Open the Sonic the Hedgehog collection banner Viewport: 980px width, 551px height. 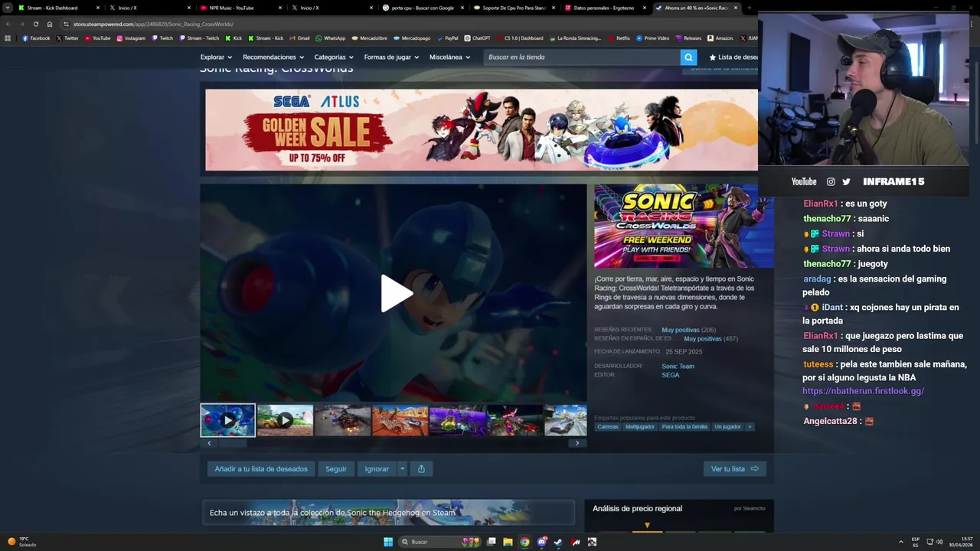(388, 513)
